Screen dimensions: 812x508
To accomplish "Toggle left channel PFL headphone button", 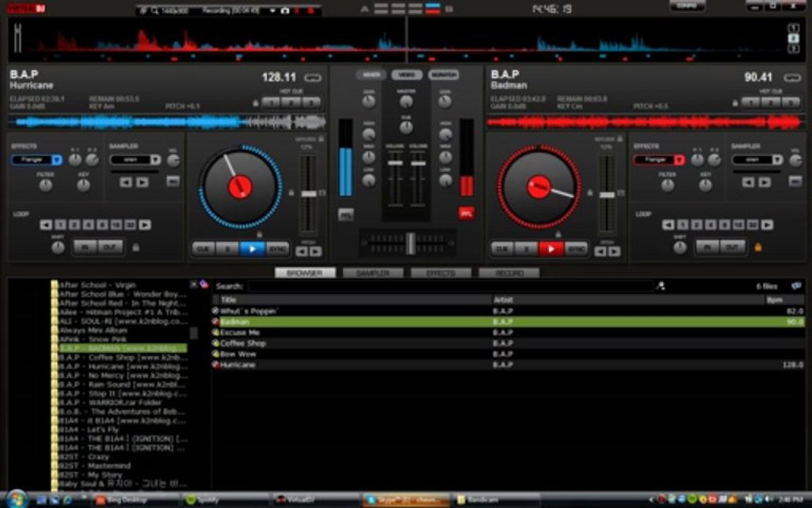I will (x=346, y=214).
